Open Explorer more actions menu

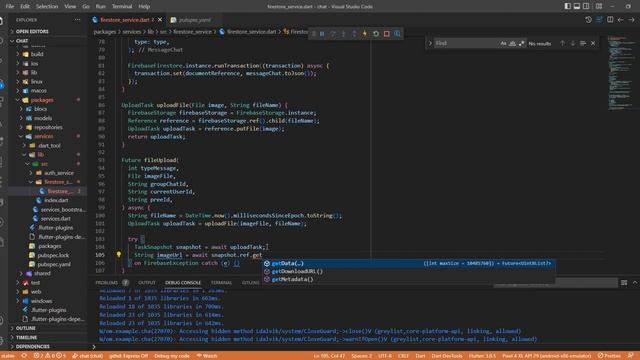pyautogui.click(x=77, y=20)
